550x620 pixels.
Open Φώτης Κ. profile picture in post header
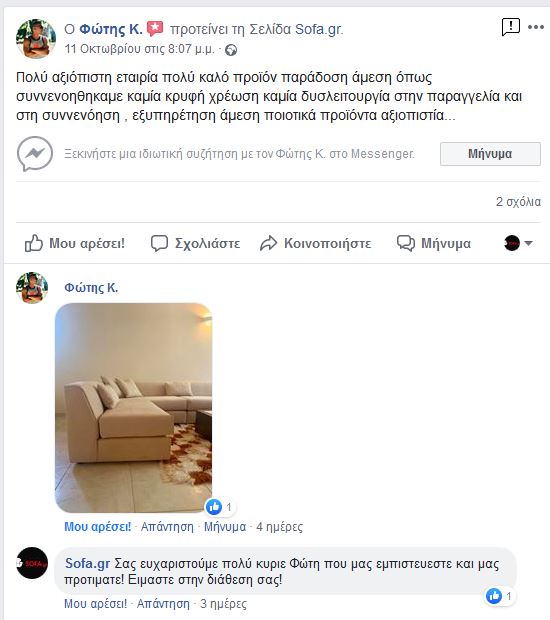(x=36, y=39)
